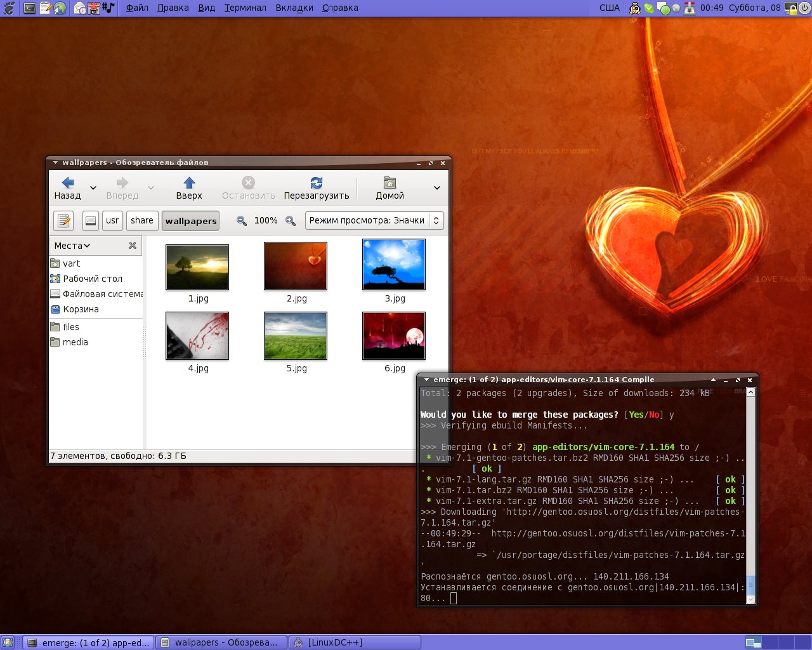Select the 4.jpg blood splatter thumbnail
The width and height of the screenshot is (812, 650).
[197, 336]
